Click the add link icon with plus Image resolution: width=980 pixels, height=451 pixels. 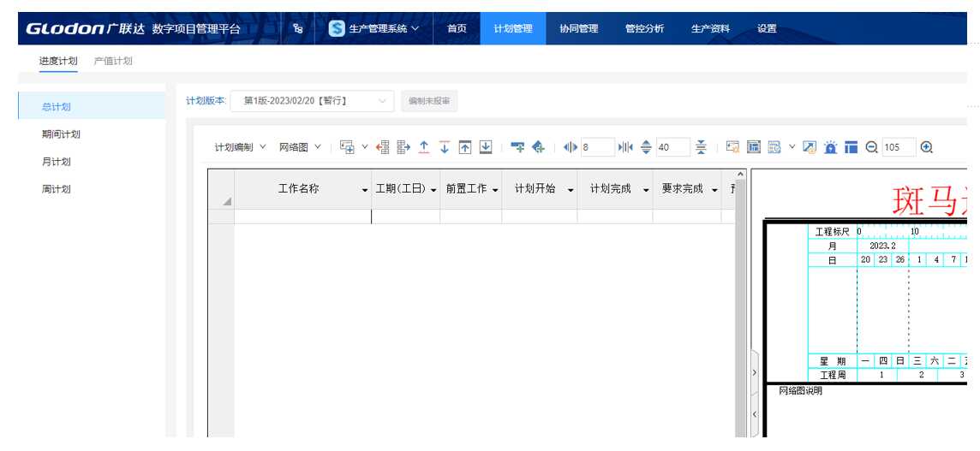(x=517, y=147)
